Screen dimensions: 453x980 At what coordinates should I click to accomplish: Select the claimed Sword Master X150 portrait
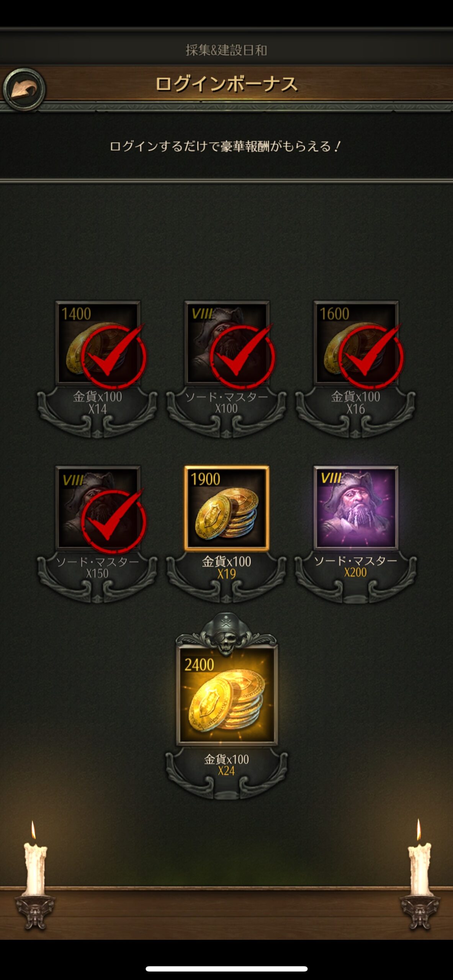pos(98,508)
